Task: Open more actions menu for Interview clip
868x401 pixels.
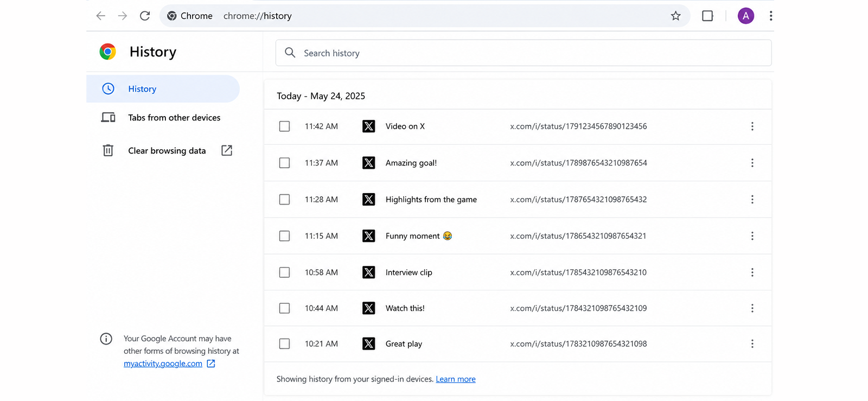Action: coord(752,272)
